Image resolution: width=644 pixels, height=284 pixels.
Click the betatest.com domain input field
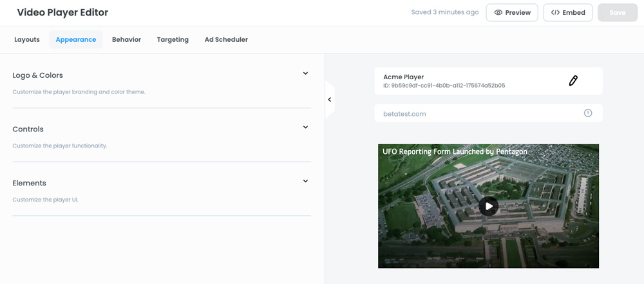(477, 113)
